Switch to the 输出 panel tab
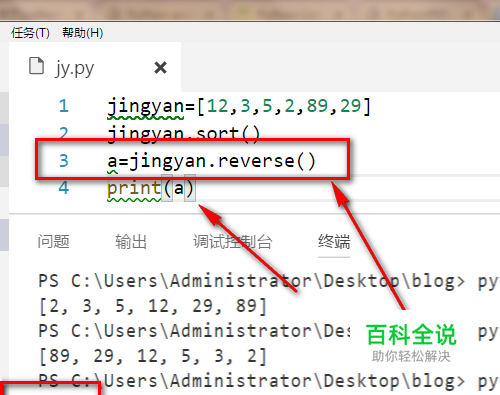 131,241
